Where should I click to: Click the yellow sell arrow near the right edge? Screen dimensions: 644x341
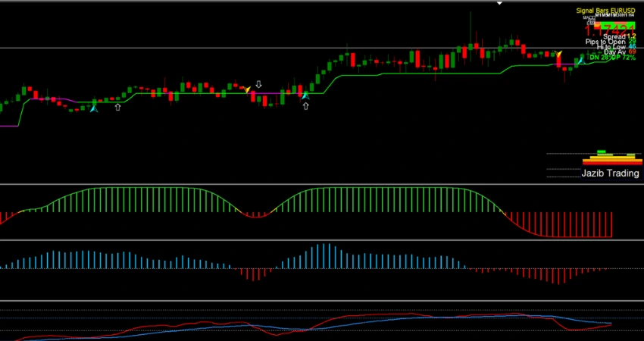(x=559, y=55)
